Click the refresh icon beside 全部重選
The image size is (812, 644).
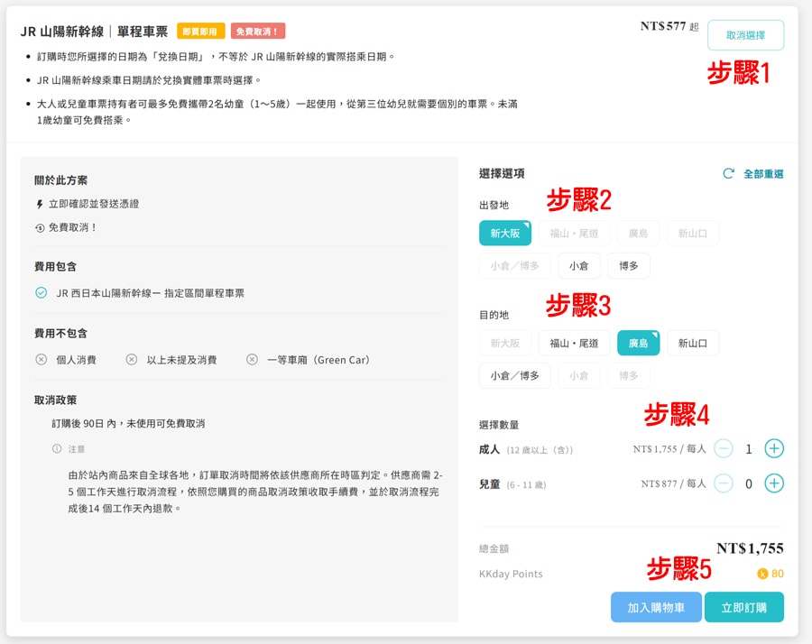(x=729, y=173)
